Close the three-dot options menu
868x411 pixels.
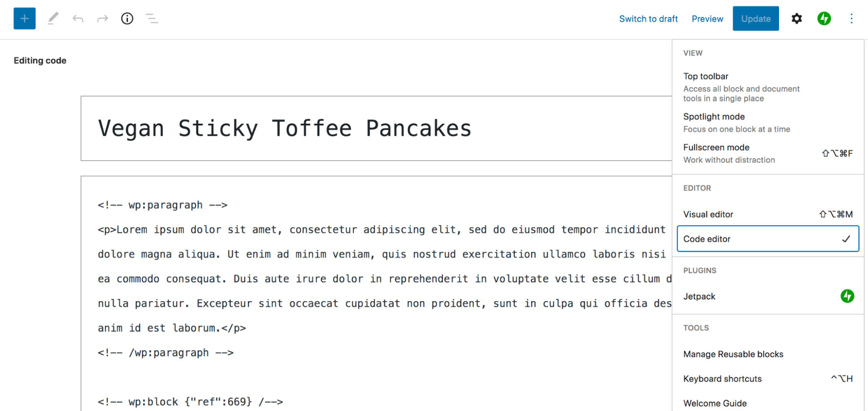(851, 19)
